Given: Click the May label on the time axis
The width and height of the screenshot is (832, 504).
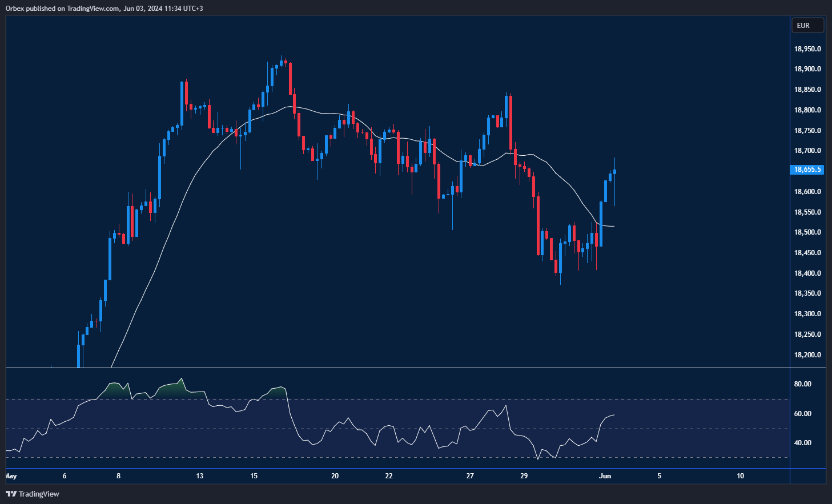Looking at the screenshot, I should click(11, 476).
